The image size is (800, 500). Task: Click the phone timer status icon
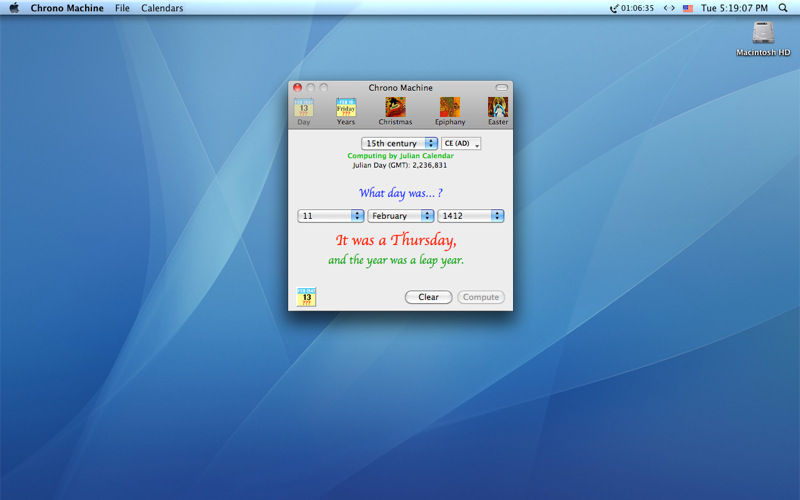click(x=632, y=8)
